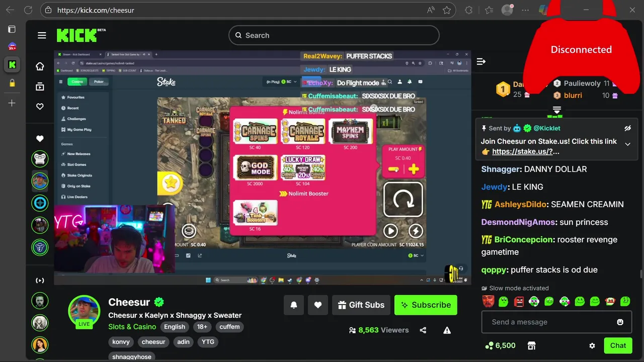Viewport: 644px width, 362px height.
Task: Click the chat scrollbar thumb
Action: [641, 274]
